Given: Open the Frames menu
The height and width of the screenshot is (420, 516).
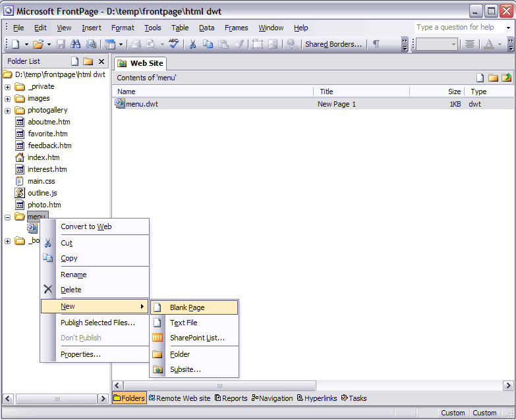Looking at the screenshot, I should [237, 28].
